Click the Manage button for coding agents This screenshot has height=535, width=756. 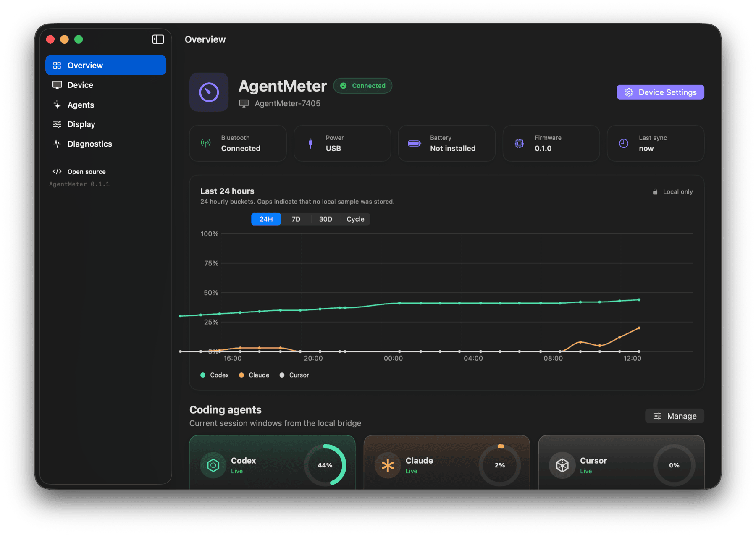675,416
